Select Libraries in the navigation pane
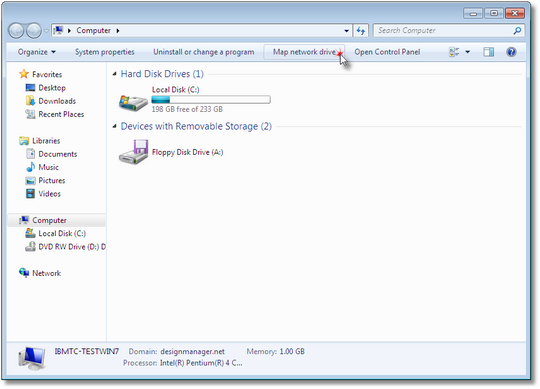This screenshot has width=540, height=389. (46, 141)
